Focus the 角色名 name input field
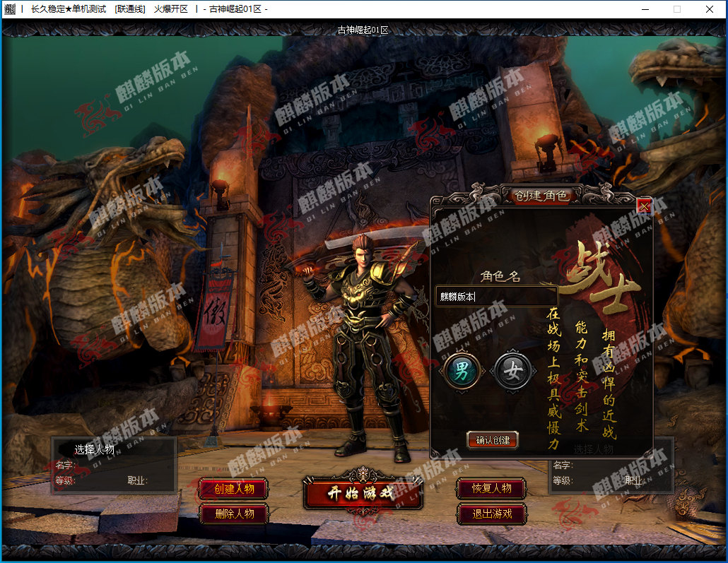728x563 pixels. tap(496, 296)
